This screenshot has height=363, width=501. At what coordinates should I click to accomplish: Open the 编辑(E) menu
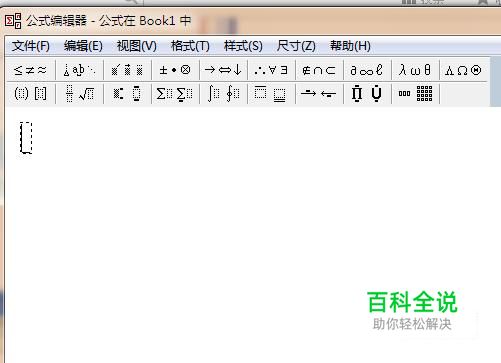coord(83,46)
